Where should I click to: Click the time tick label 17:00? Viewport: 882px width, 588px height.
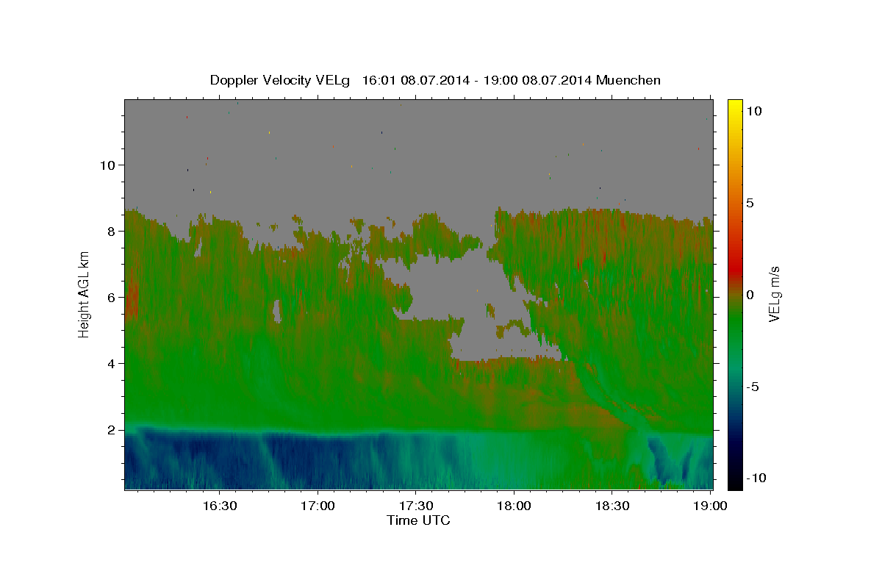pyautogui.click(x=318, y=506)
